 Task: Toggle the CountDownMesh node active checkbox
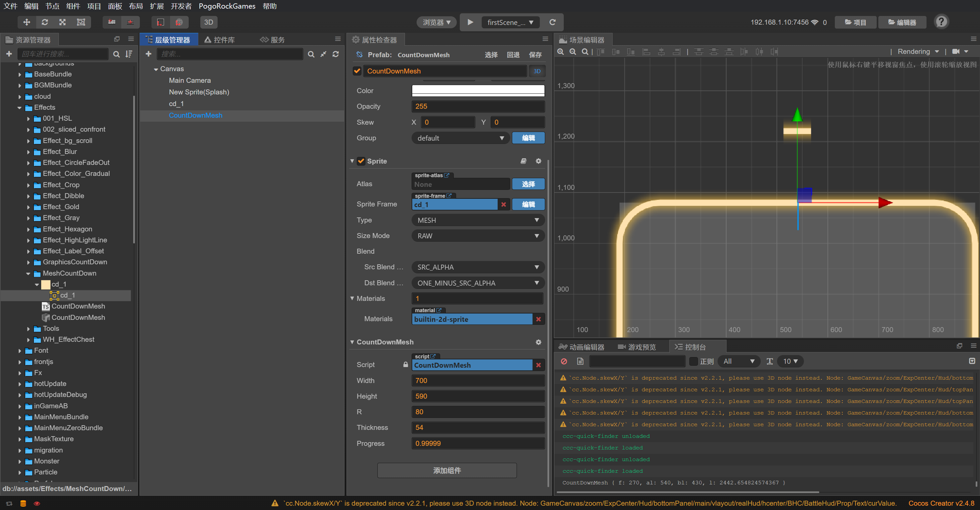357,71
